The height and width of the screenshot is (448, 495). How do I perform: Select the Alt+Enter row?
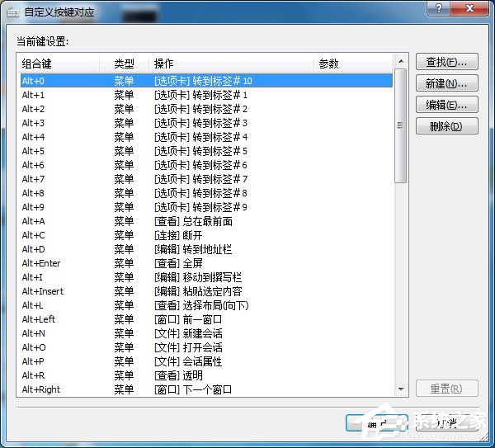206,263
